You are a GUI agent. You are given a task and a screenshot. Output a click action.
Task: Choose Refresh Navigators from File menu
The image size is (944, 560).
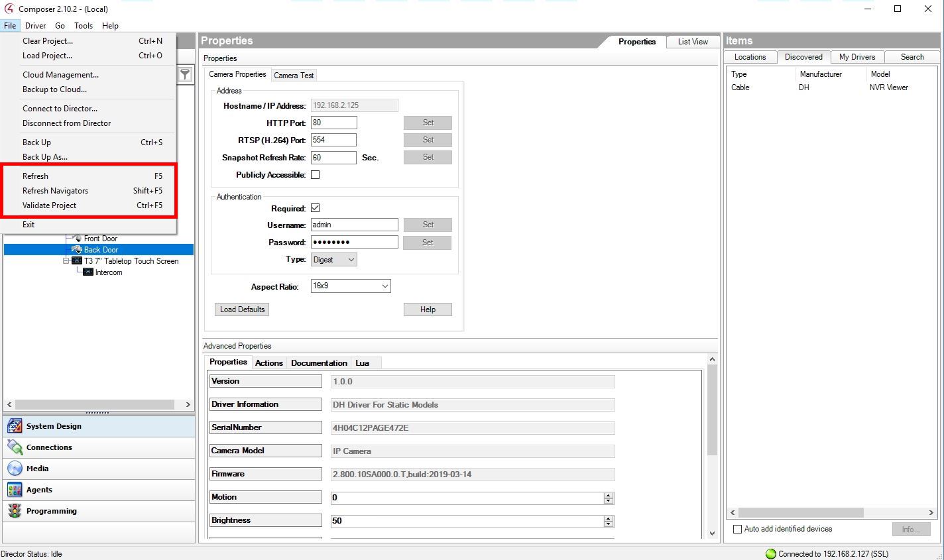click(55, 191)
